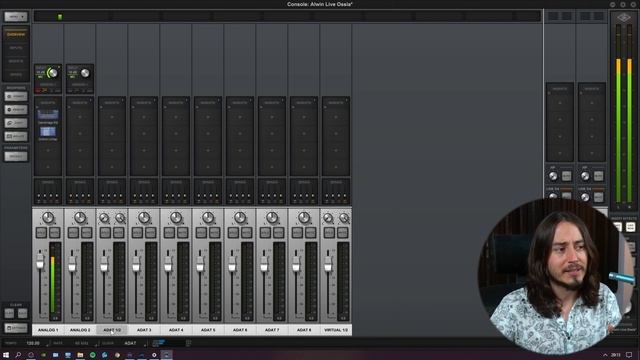Click the SENDS section on ADAT 7 strip
Screen dimensions: 640x360
pos(271,191)
